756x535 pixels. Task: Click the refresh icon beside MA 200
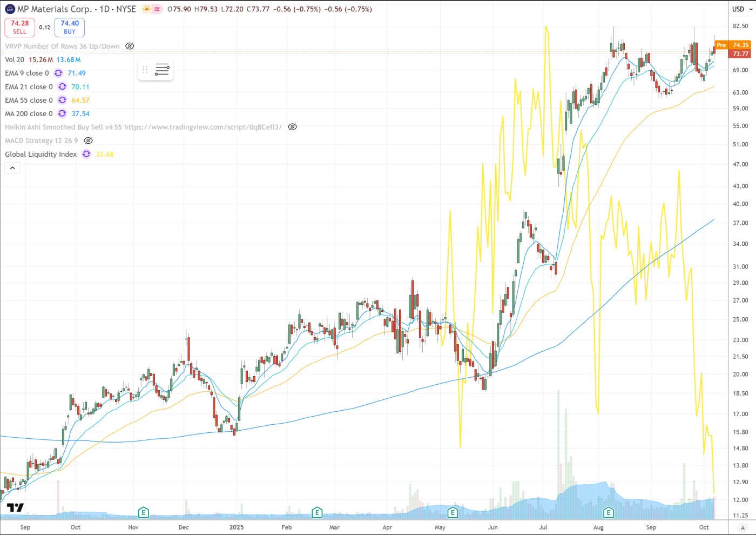(x=62, y=114)
